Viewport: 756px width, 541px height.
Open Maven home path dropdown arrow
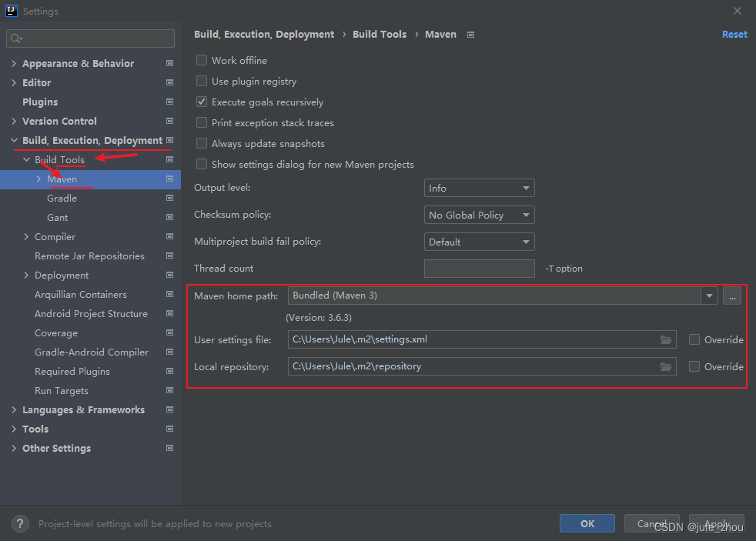pos(709,296)
